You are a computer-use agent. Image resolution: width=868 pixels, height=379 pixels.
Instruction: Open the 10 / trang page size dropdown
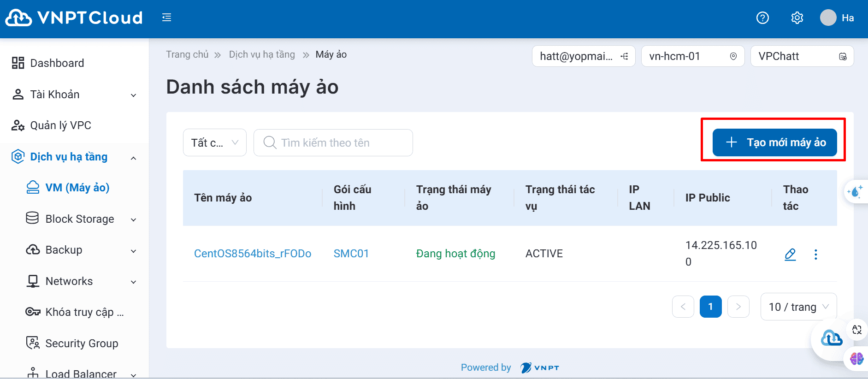point(798,307)
